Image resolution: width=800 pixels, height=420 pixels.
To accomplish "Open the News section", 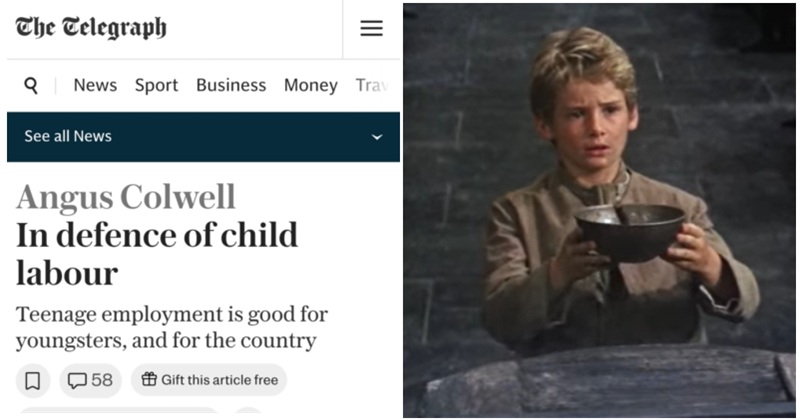I will click(95, 85).
